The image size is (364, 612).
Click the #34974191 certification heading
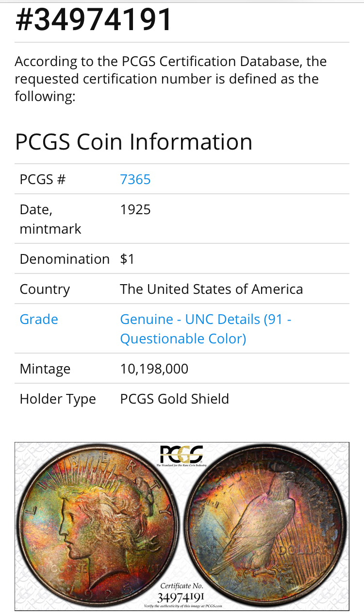pyautogui.click(x=94, y=20)
